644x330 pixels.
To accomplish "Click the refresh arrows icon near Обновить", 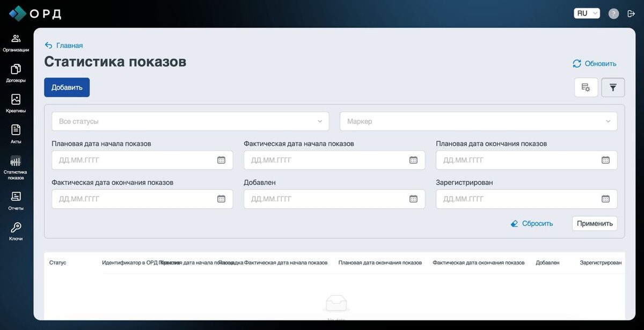I will coord(577,63).
